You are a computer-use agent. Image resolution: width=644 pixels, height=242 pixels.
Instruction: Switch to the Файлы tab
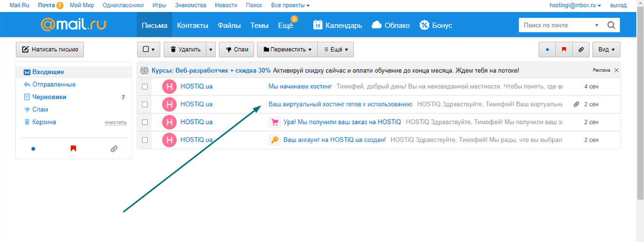tap(229, 25)
